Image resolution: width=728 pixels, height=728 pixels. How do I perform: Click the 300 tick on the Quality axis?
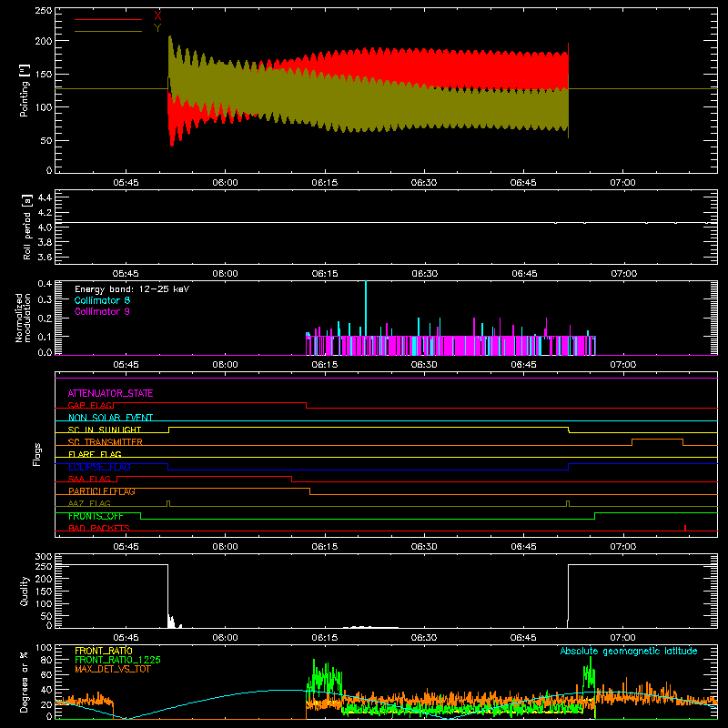(x=44, y=557)
